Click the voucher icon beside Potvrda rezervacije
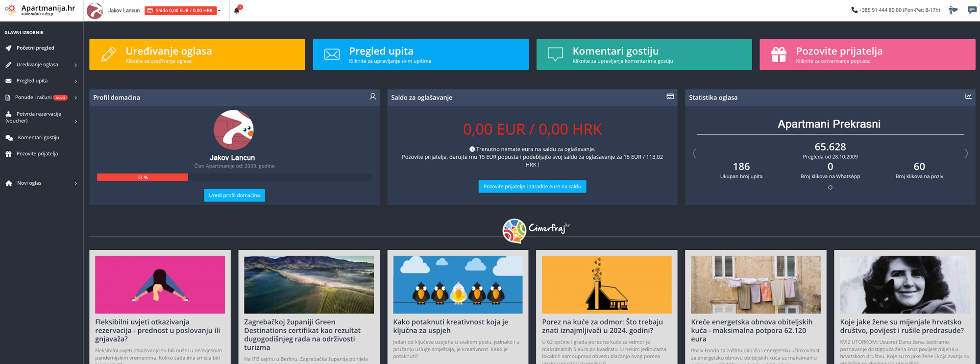The image size is (980, 364). pyautogui.click(x=8, y=114)
